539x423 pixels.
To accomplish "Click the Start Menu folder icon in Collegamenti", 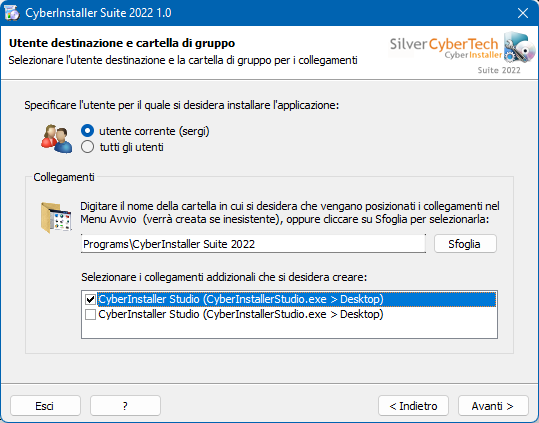I will 56,218.
